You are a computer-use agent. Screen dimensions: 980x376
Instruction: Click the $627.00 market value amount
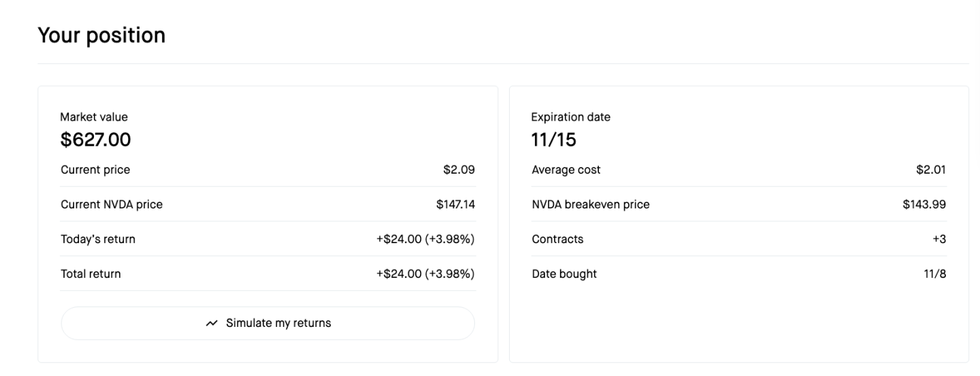pos(95,140)
